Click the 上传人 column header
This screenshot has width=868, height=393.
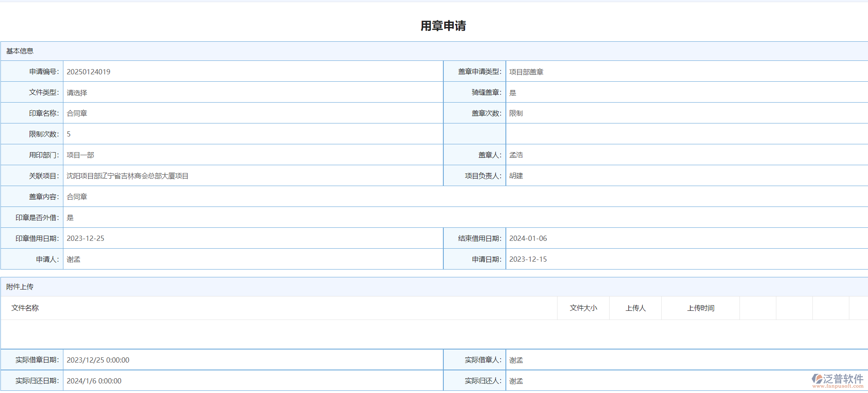pos(635,308)
